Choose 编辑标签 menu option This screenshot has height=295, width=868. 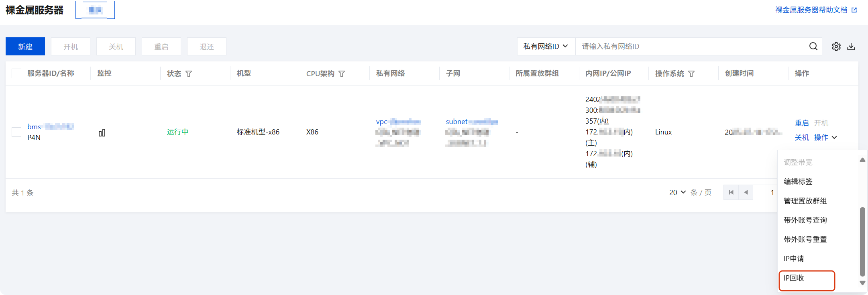(x=798, y=181)
